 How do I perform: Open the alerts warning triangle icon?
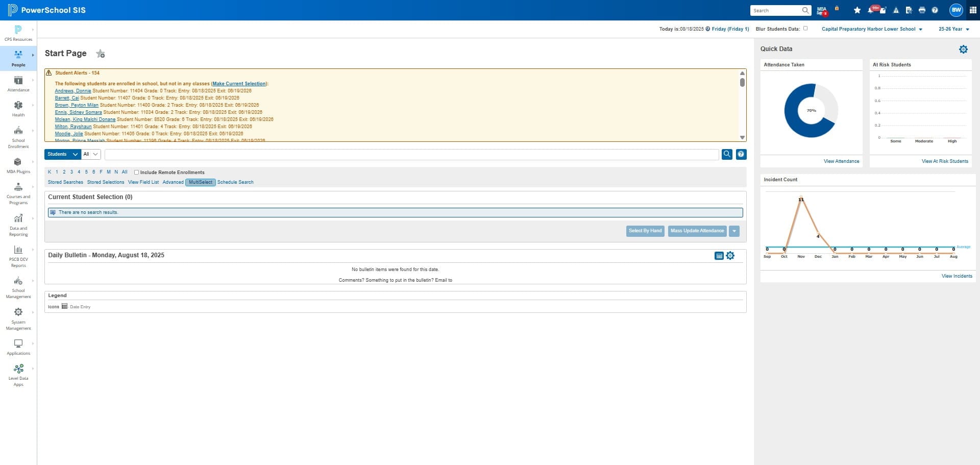896,10
